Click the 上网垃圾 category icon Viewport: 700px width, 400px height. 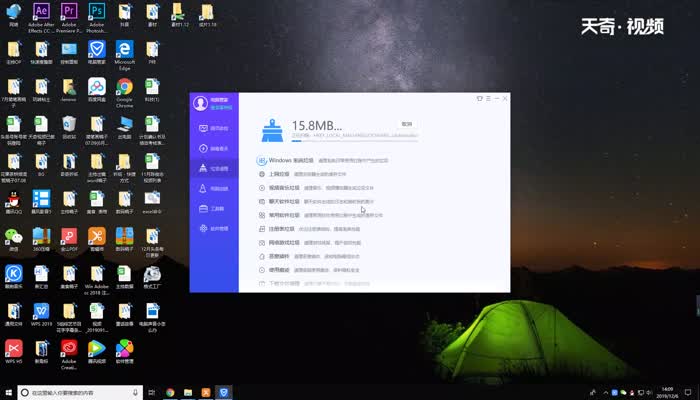pos(263,174)
